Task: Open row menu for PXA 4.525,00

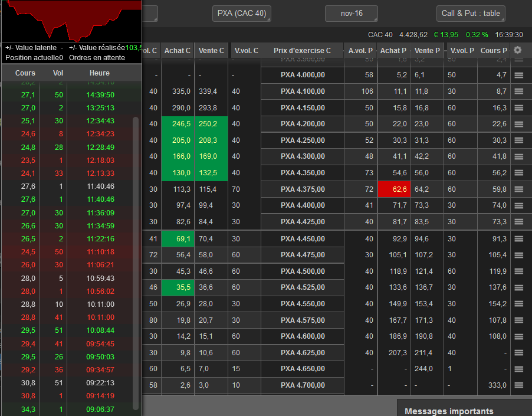Action: tap(518, 287)
